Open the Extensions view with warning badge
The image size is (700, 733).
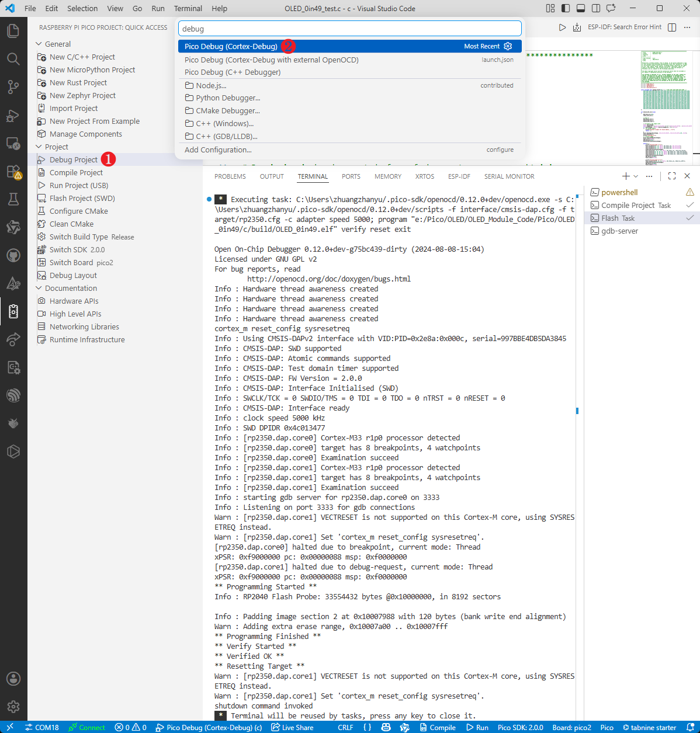click(13, 171)
